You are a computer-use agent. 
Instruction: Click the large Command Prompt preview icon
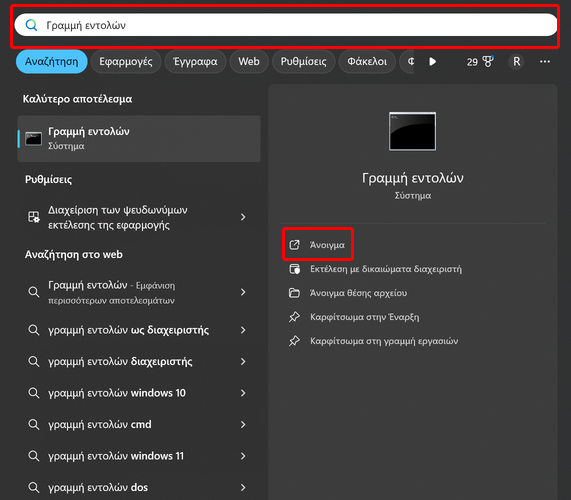412,131
